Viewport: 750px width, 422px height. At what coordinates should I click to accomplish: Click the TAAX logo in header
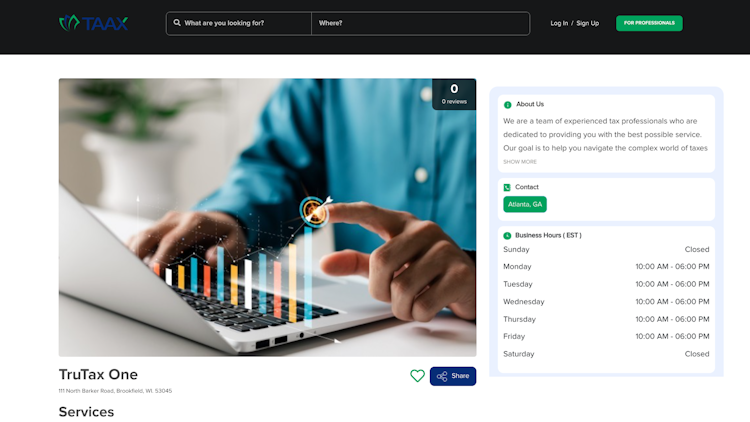click(93, 23)
